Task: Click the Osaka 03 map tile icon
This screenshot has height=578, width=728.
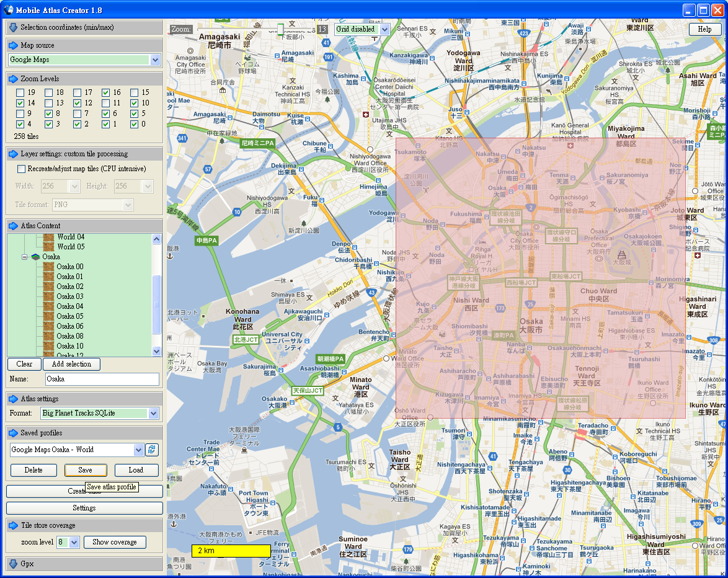Action: click(x=49, y=296)
